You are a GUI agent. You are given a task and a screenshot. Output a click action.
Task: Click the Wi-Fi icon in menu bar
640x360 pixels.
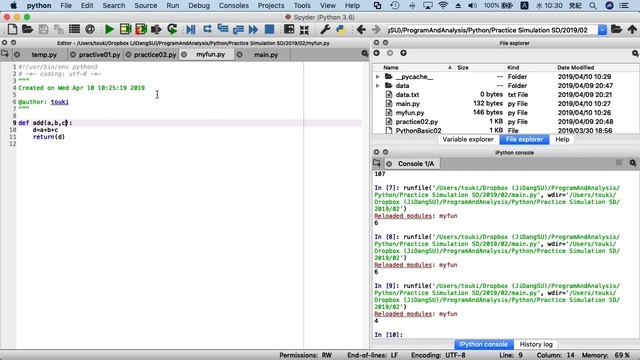[x=443, y=6]
